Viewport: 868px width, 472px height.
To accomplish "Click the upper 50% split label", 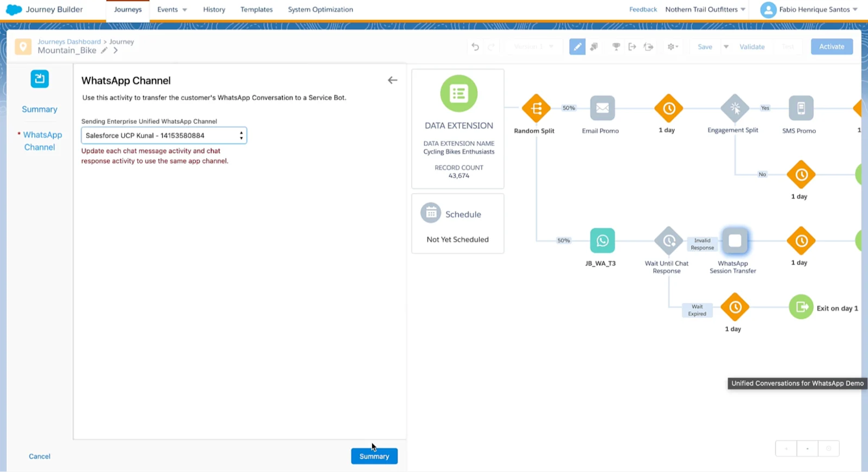I will [x=569, y=108].
